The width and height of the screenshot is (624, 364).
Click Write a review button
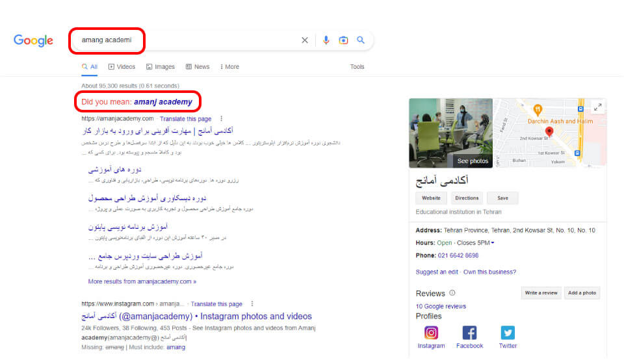[541, 292]
